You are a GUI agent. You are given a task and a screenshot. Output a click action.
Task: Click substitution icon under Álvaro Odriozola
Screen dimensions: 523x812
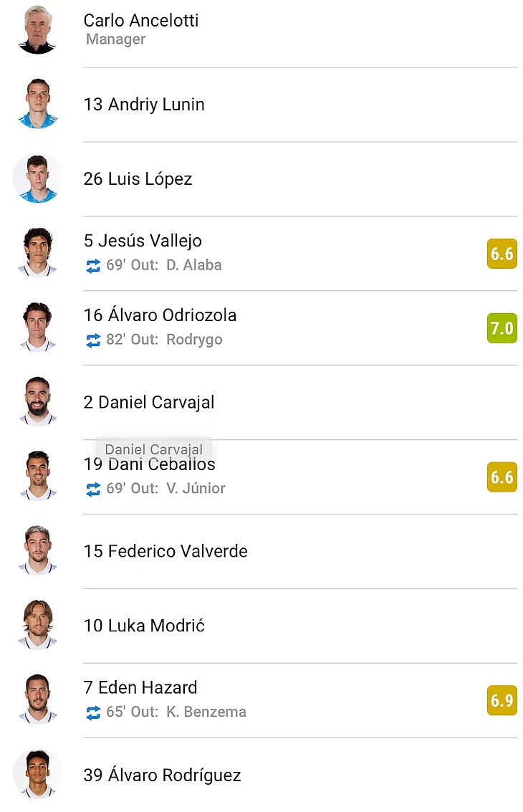coord(93,340)
